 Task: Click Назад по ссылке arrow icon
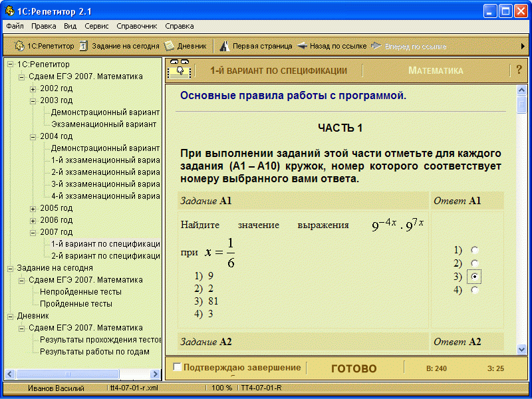coord(302,46)
